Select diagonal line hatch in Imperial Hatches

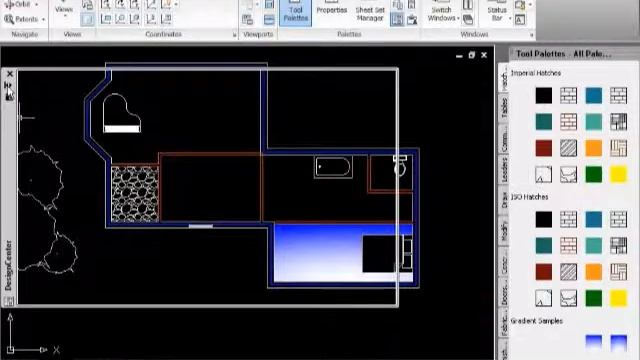click(568, 148)
